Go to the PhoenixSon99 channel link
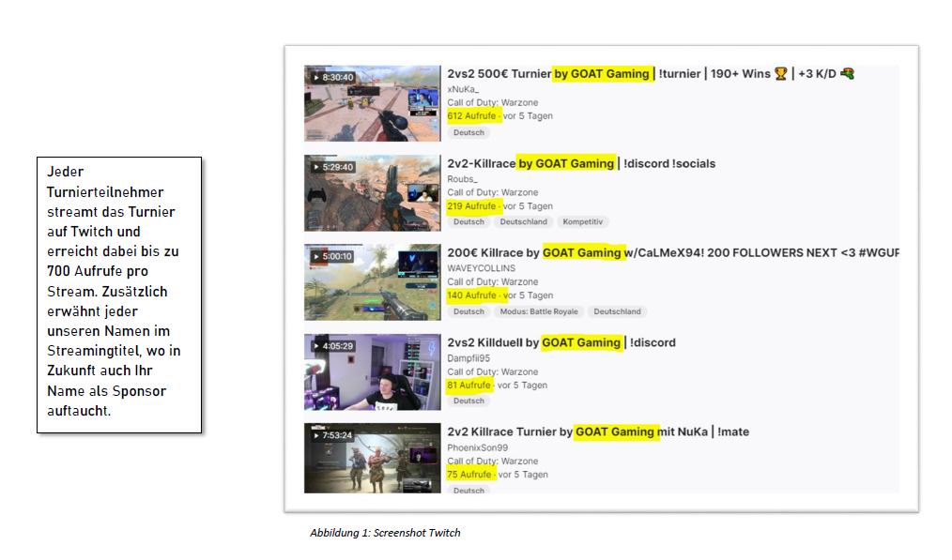This screenshot has height=560, width=952. 477,447
